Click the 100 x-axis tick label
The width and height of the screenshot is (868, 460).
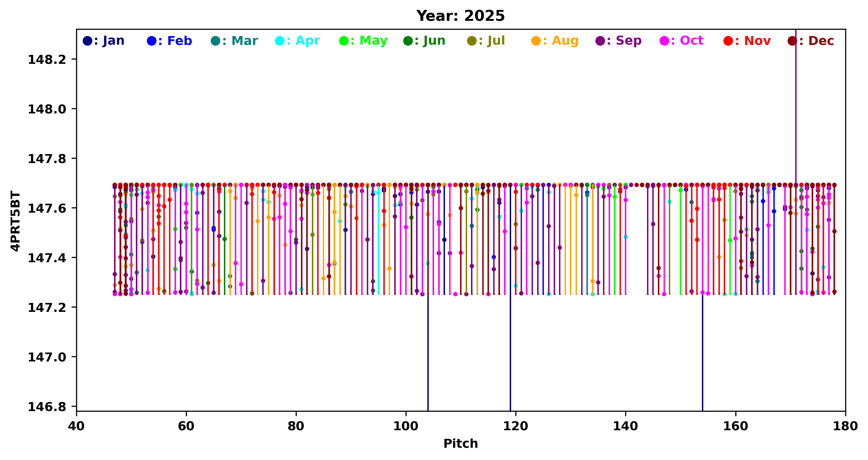click(406, 426)
